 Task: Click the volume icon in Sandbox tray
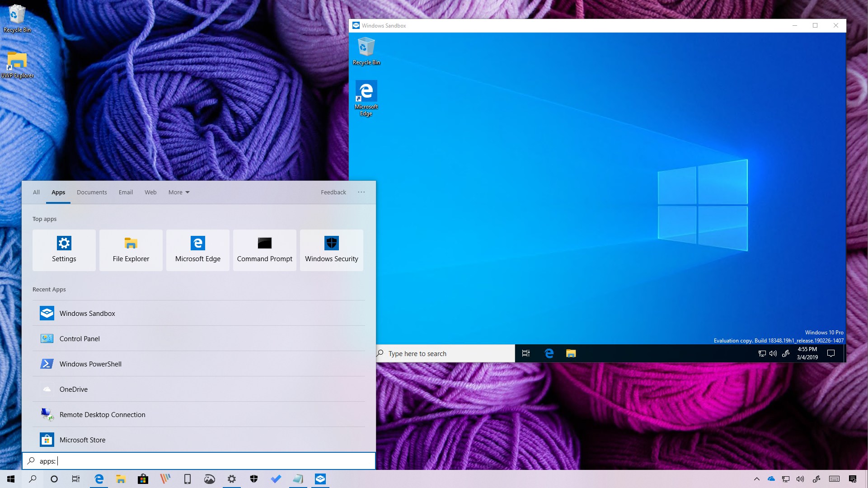coord(773,353)
